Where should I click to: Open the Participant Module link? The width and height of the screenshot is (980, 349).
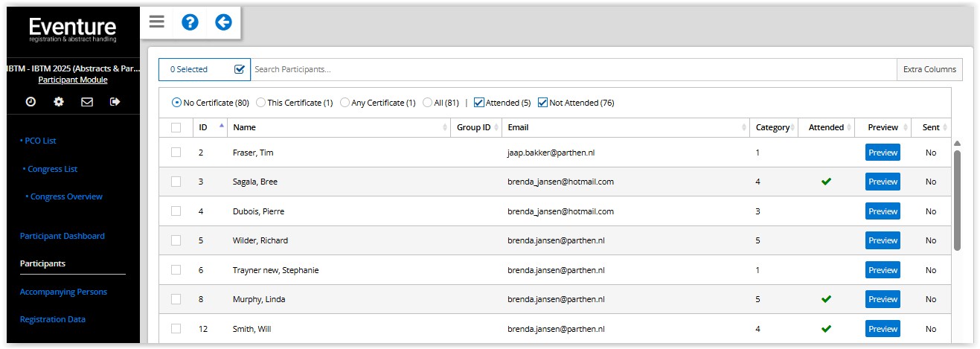[x=72, y=80]
